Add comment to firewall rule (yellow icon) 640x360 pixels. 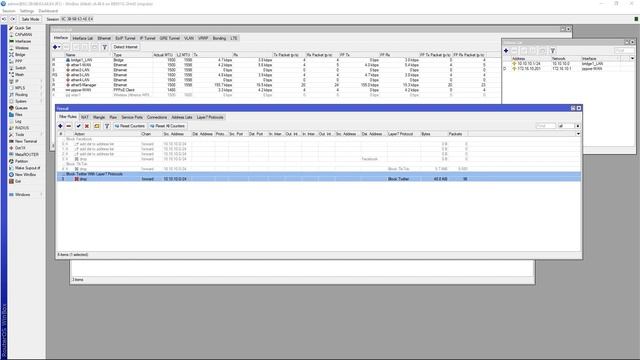point(97,126)
